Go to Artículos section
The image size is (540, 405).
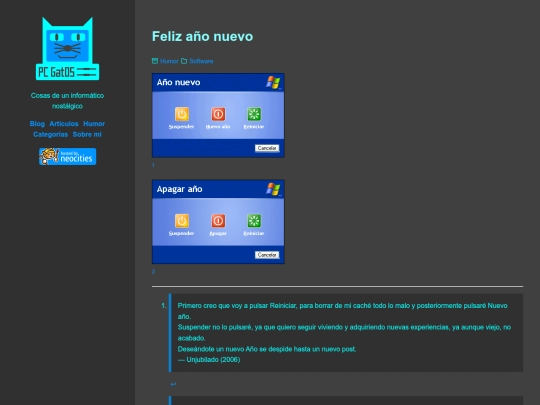click(64, 124)
